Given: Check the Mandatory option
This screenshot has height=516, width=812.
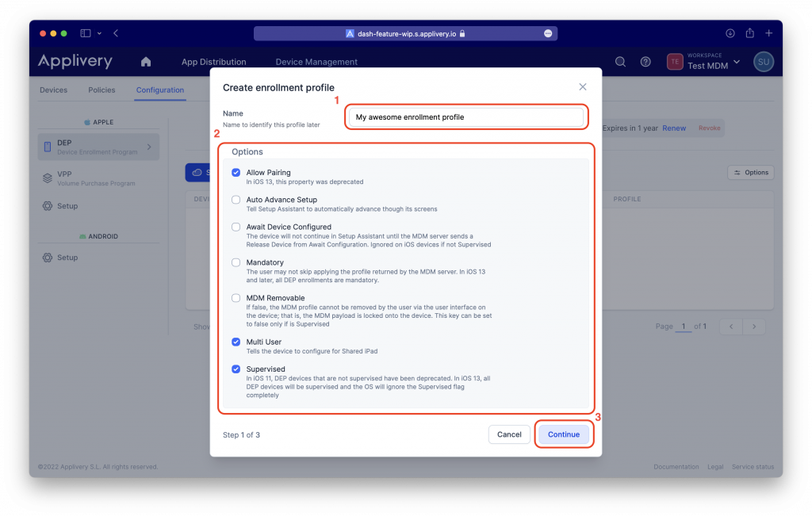Looking at the screenshot, I should [x=236, y=262].
